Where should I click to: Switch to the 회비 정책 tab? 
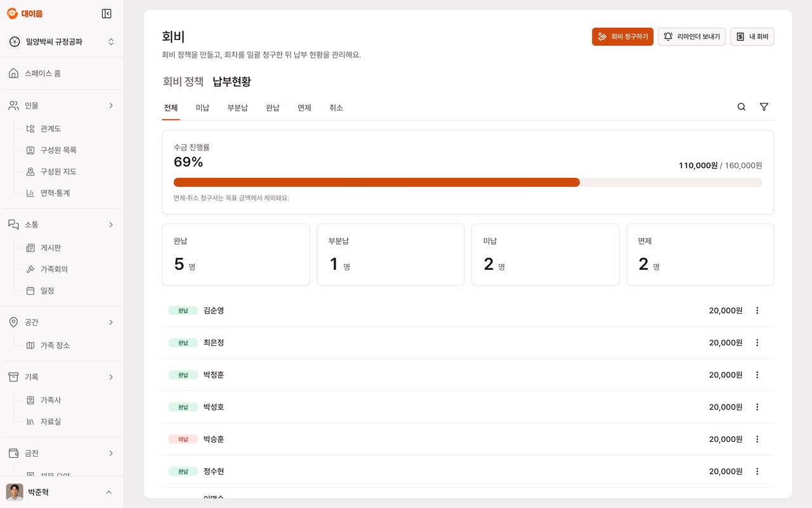[x=183, y=81]
